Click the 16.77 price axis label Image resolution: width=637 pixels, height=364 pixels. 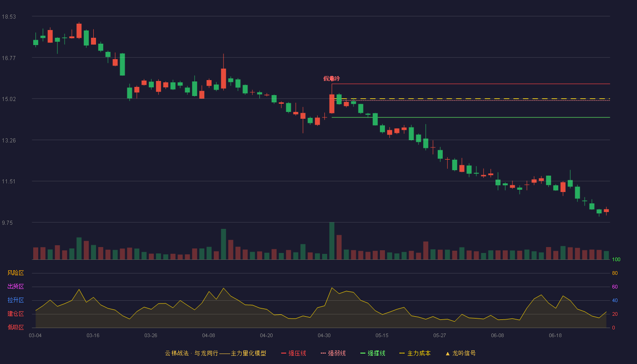9,58
